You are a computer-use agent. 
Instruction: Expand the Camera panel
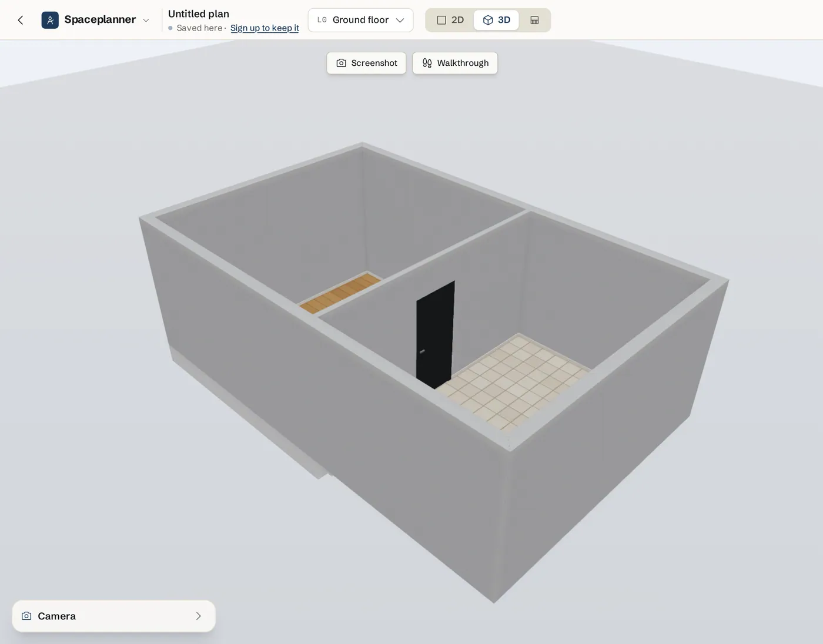(113, 616)
